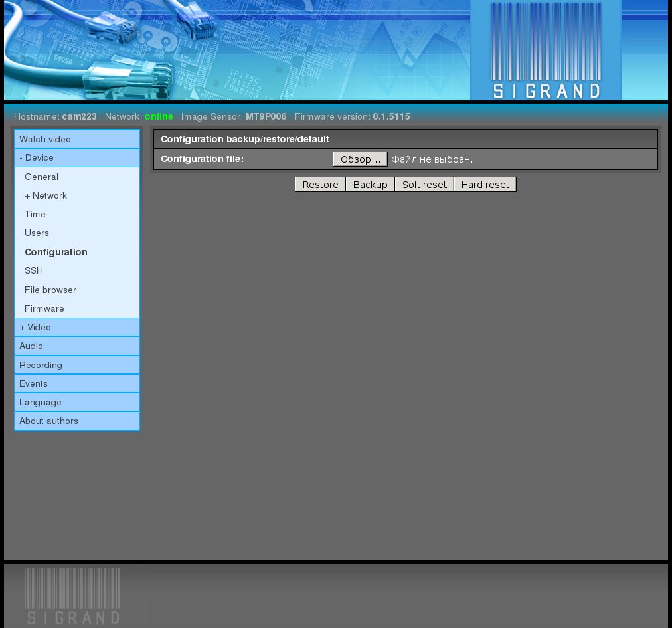Open the Events section

pyautogui.click(x=77, y=383)
